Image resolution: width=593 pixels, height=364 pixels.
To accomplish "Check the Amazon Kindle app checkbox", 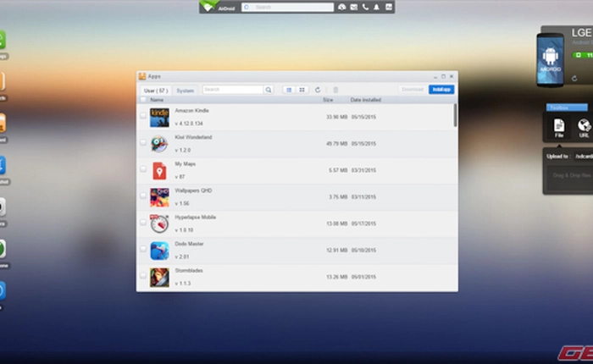I will pos(143,117).
